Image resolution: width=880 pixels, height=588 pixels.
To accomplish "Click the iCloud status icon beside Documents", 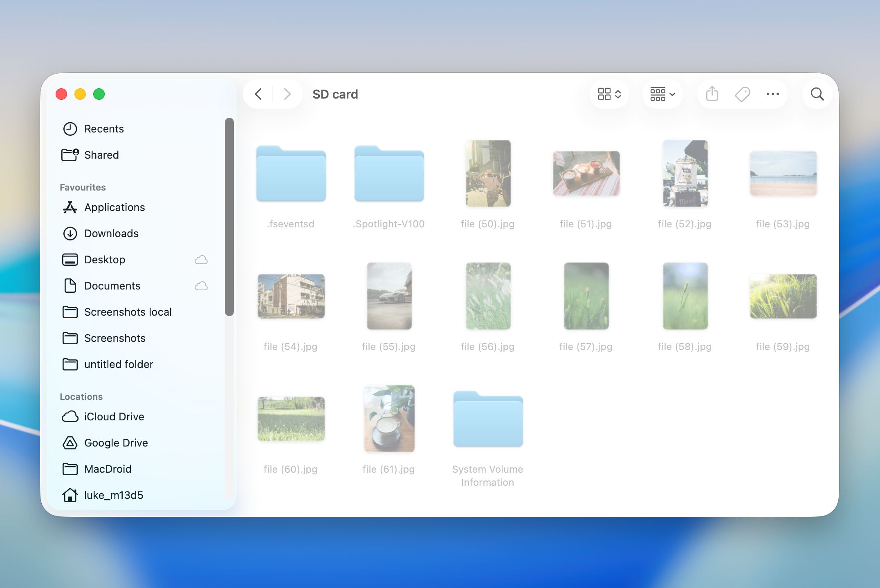I will click(x=201, y=286).
